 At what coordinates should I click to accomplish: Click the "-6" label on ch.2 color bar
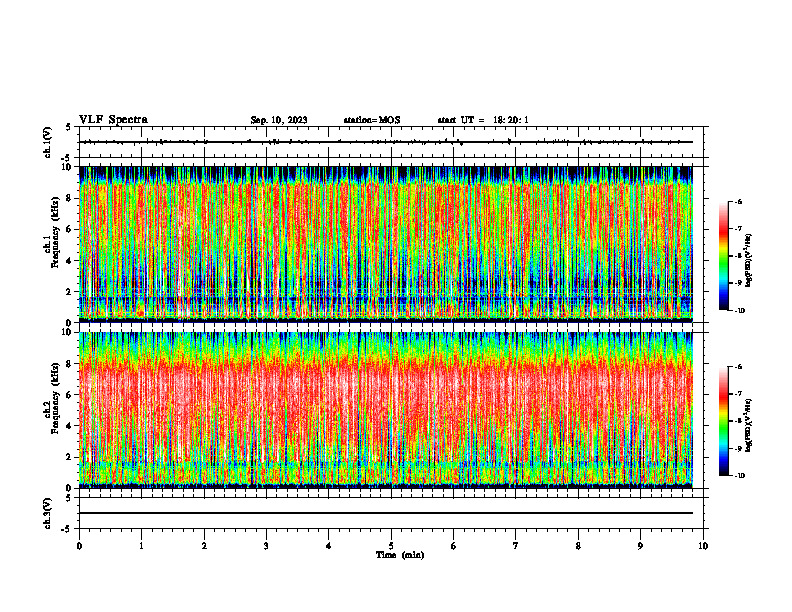(738, 367)
